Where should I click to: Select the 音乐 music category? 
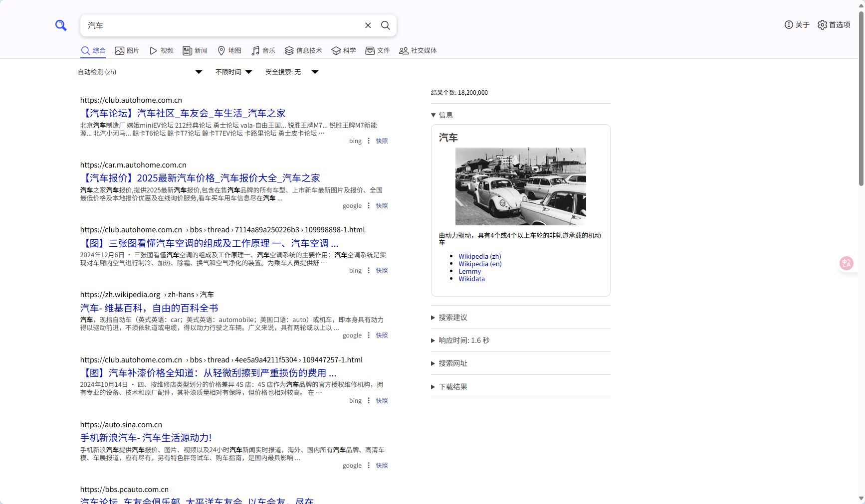(x=263, y=51)
